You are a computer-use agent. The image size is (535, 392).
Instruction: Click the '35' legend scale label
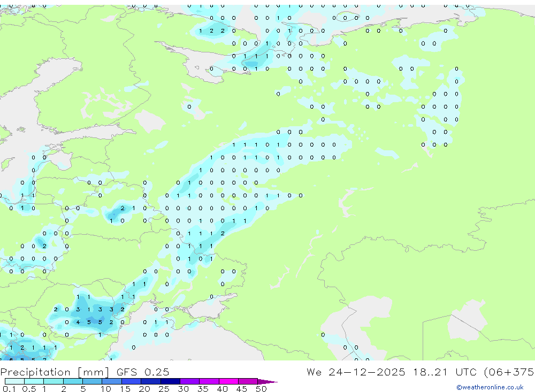click(x=203, y=389)
